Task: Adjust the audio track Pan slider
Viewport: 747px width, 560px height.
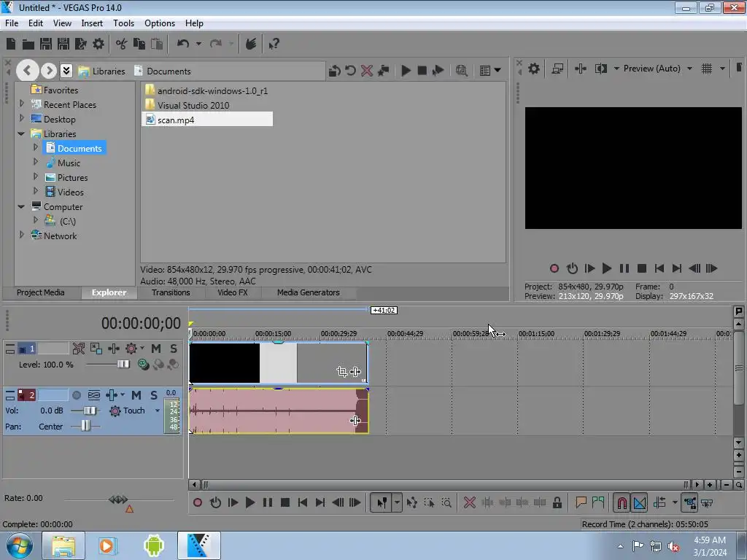Action: [x=85, y=426]
